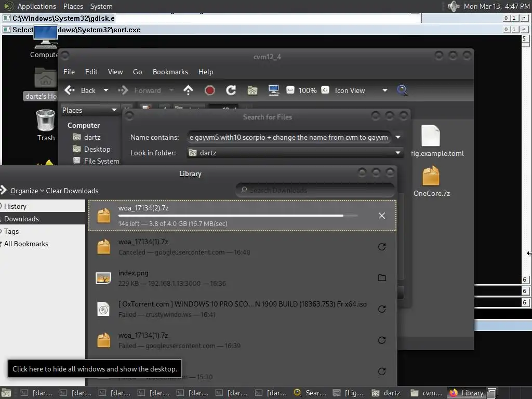
Task: Open the Look in folder dartz dropdown
Action: click(295, 153)
